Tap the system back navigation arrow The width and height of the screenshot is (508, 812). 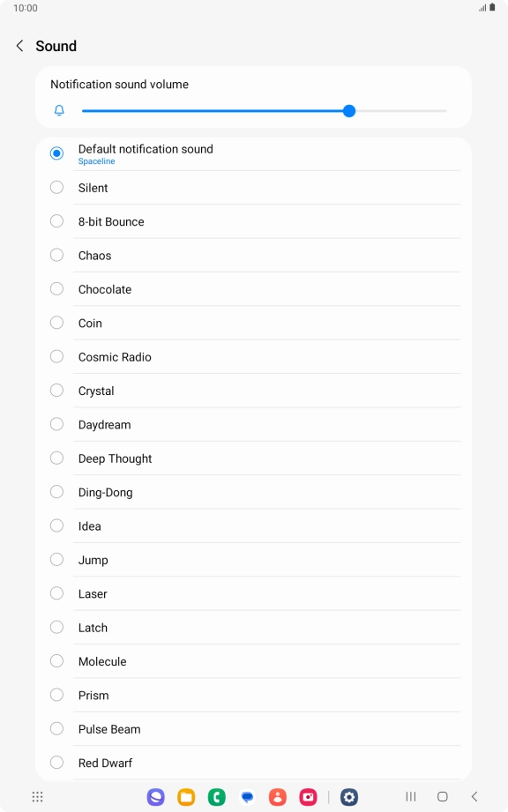point(474,796)
